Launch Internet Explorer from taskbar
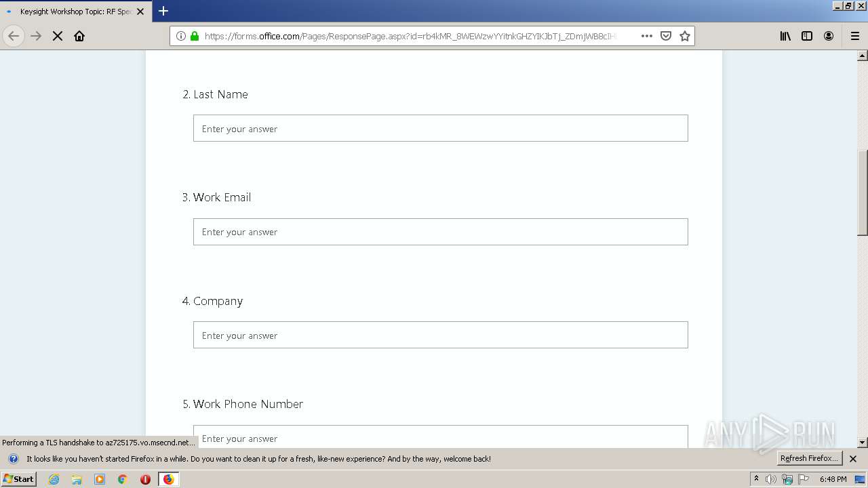Viewport: 868px width, 488px height. [54, 479]
